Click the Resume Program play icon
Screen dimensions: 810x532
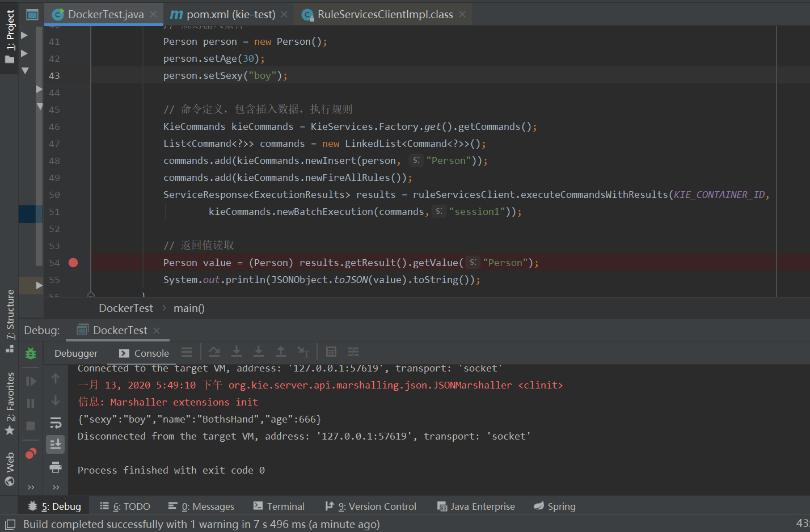pos(30,381)
